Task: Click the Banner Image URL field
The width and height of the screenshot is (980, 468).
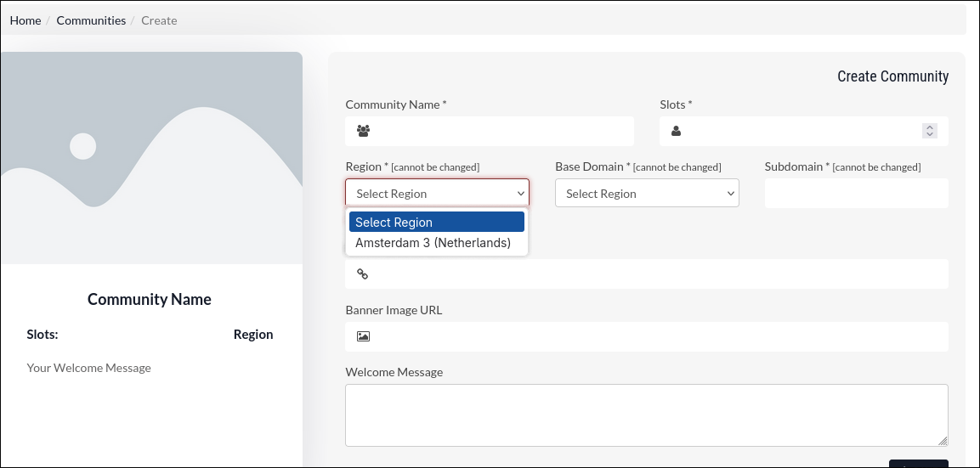Action: 654,336
